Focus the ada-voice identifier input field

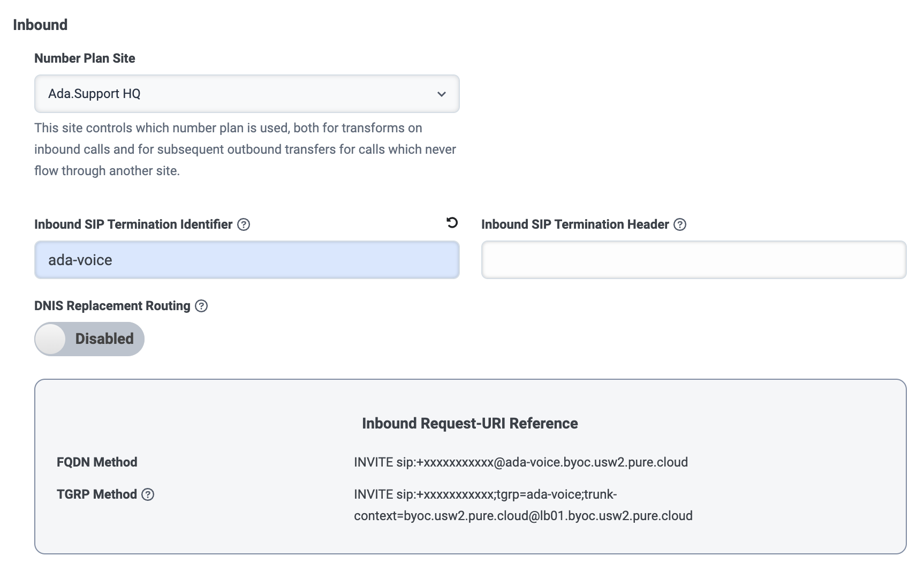click(246, 260)
